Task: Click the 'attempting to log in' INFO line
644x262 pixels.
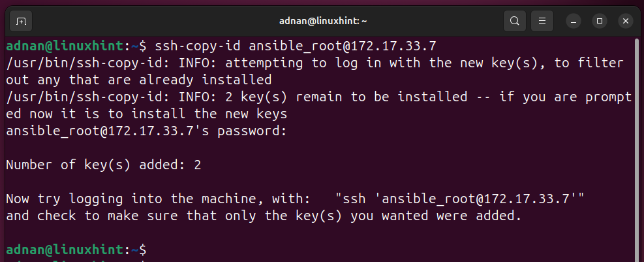Action: click(315, 63)
